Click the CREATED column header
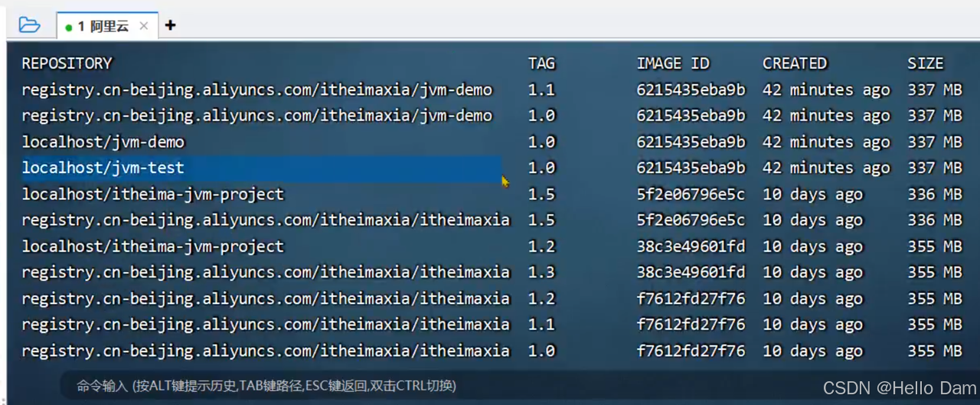 (x=795, y=64)
